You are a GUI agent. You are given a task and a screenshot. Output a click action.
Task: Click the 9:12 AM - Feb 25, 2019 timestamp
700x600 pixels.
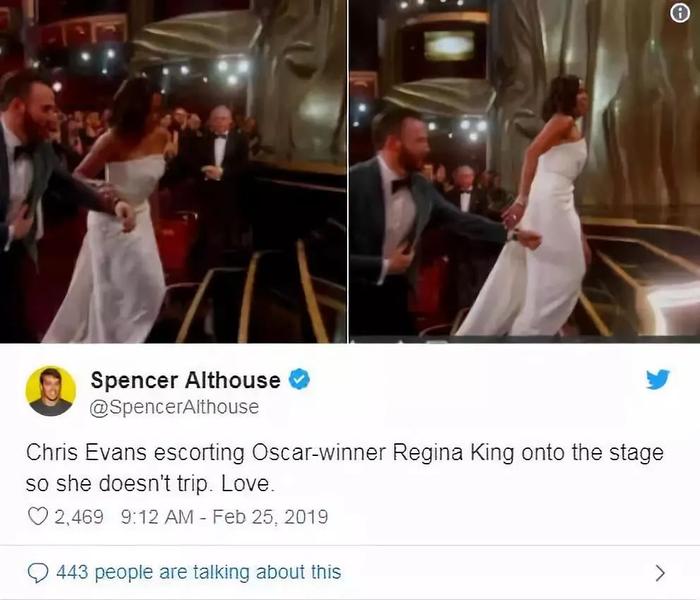pos(225,517)
